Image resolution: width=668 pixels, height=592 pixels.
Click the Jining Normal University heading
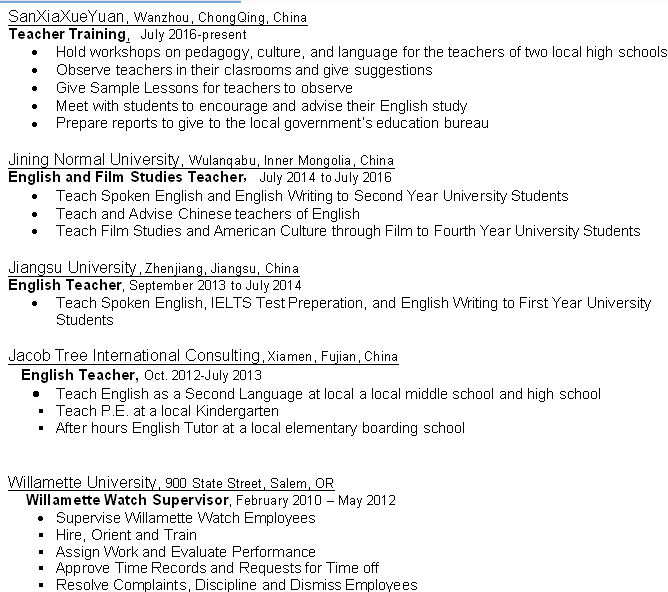pyautogui.click(x=95, y=160)
